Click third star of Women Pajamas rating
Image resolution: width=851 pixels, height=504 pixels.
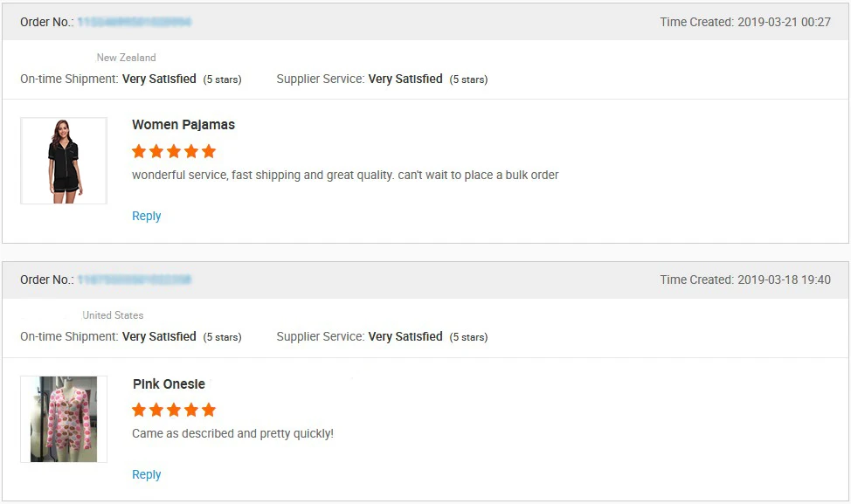(174, 151)
